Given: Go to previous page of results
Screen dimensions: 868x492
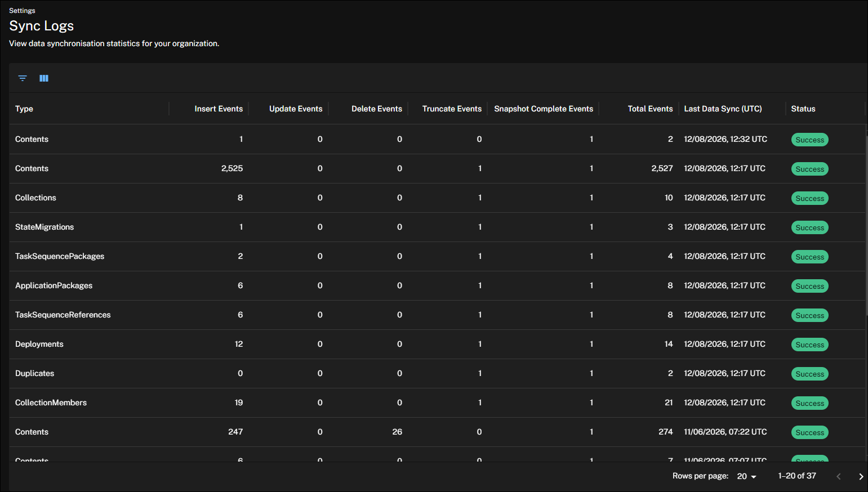Looking at the screenshot, I should pos(839,476).
